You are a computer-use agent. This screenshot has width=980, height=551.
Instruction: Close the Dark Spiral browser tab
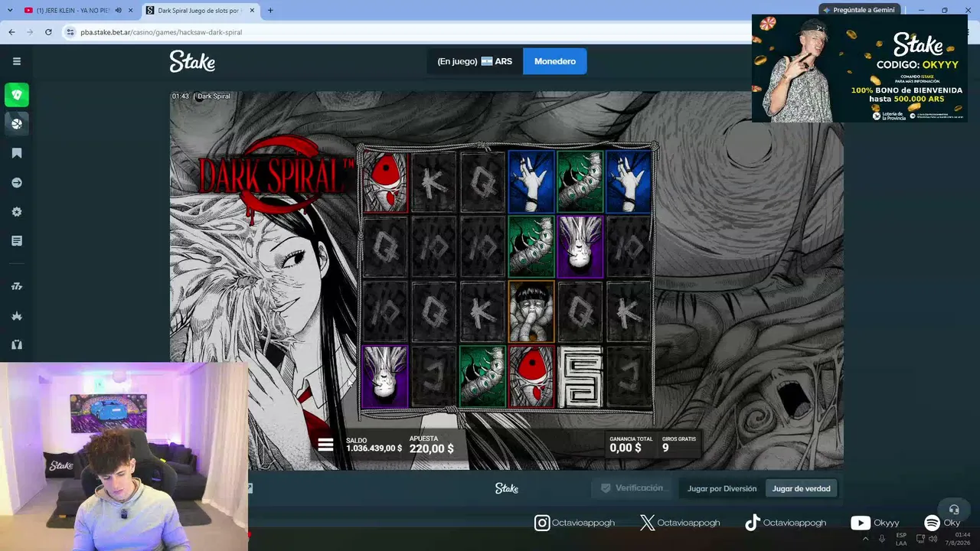[x=251, y=11]
